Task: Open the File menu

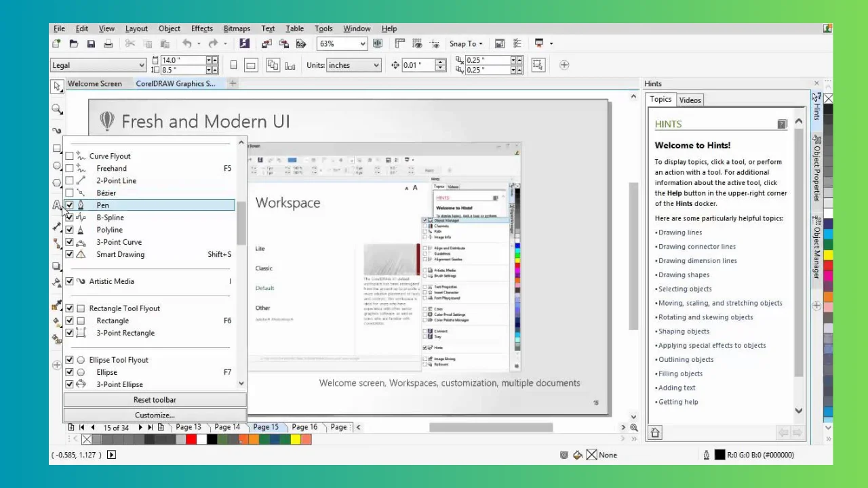Action: point(59,28)
